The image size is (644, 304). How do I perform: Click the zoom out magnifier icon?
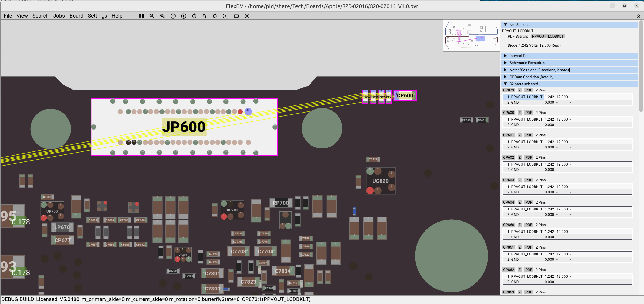tap(152, 16)
